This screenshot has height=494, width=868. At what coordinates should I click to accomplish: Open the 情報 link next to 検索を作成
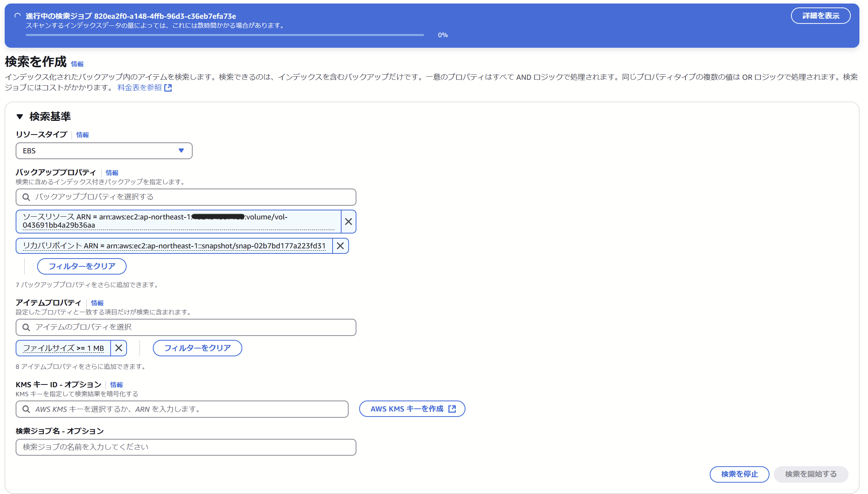coord(77,64)
